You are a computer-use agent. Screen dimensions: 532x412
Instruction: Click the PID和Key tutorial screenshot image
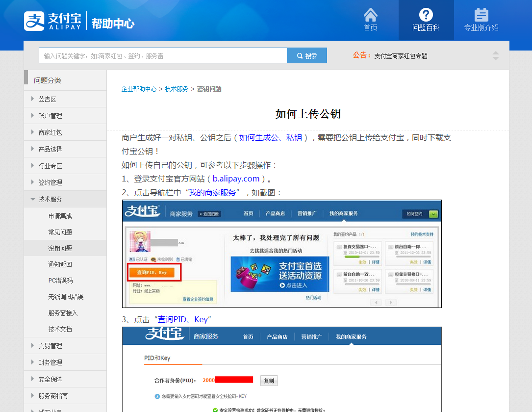[282, 369]
